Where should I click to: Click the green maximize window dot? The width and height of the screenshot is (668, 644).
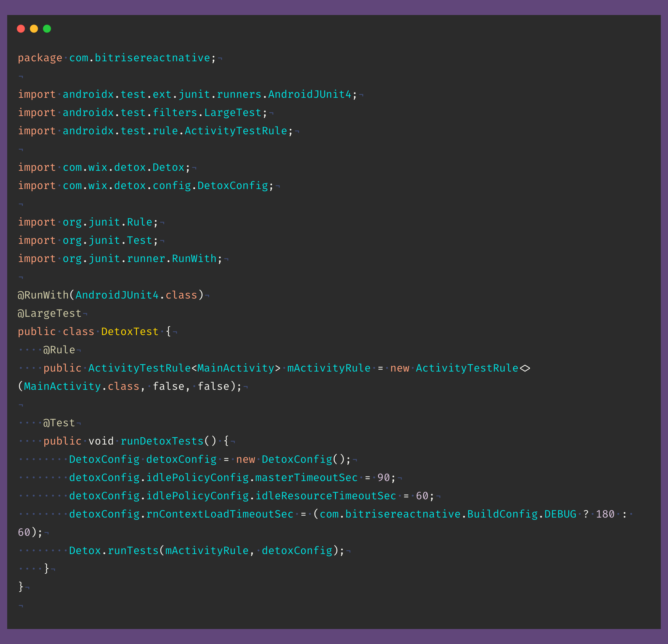pos(47,29)
